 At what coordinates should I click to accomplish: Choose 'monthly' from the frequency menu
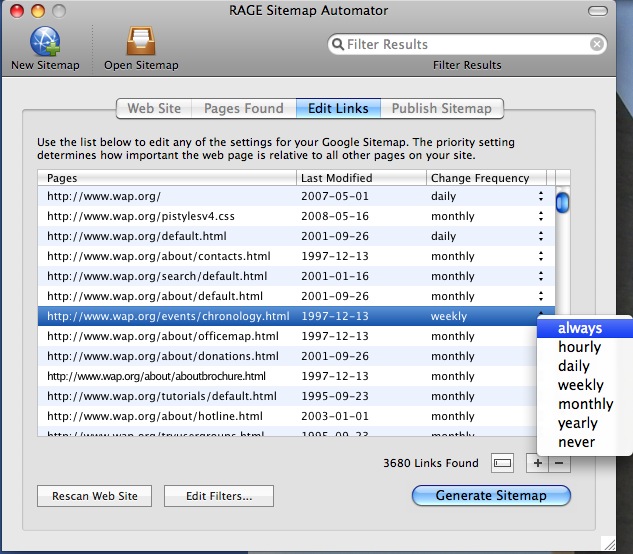pos(585,404)
